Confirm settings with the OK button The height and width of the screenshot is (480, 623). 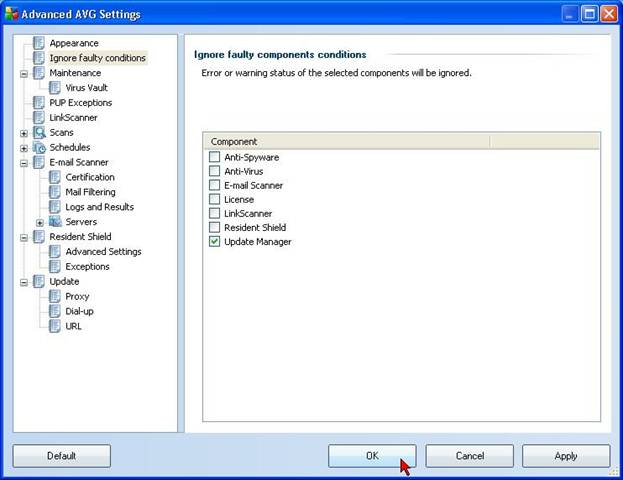tap(372, 456)
